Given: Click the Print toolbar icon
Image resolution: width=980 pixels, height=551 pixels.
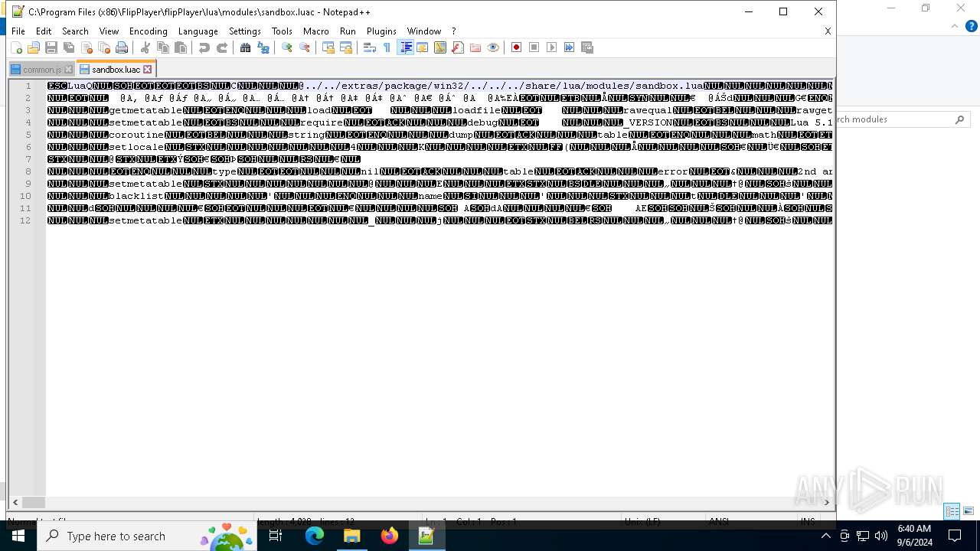Looking at the screenshot, I should pos(122,47).
